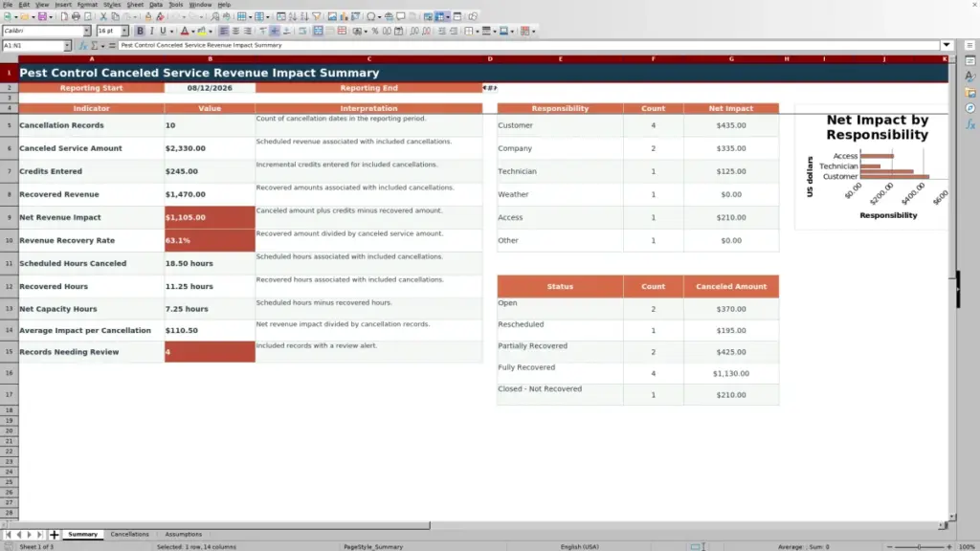980x551 pixels.
Task: Go to first sheet navigation arrow
Action: click(8, 534)
